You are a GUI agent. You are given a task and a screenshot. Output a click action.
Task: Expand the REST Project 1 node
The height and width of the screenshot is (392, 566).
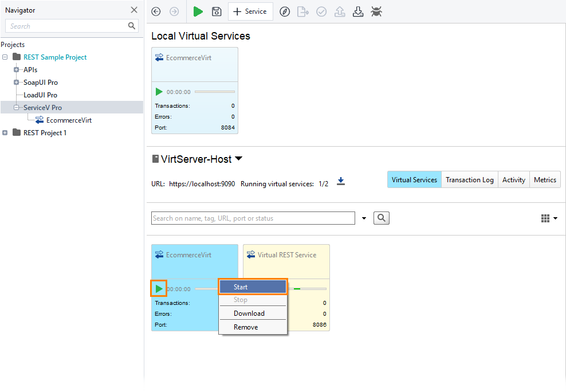coord(5,133)
